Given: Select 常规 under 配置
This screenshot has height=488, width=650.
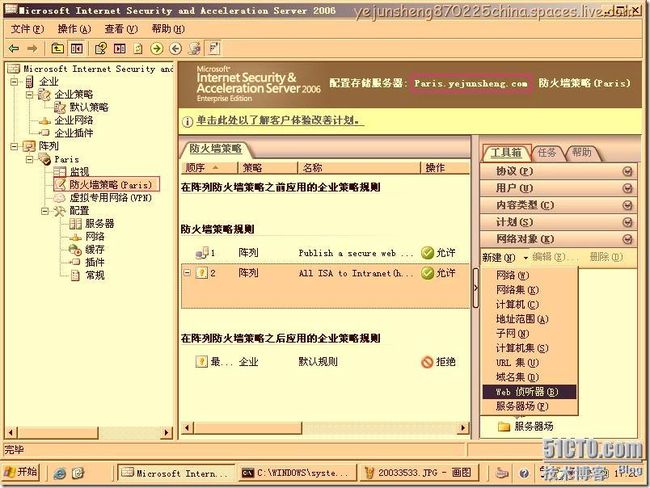Looking at the screenshot, I should (x=95, y=275).
